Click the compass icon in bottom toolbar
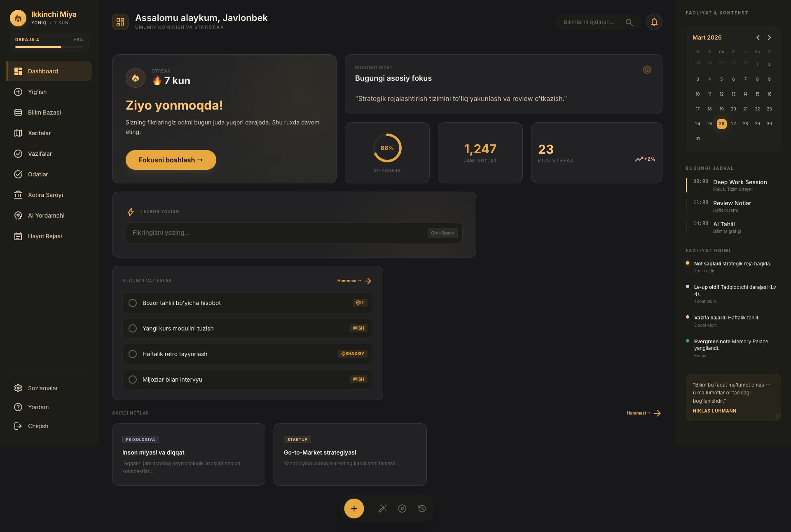 (402, 509)
